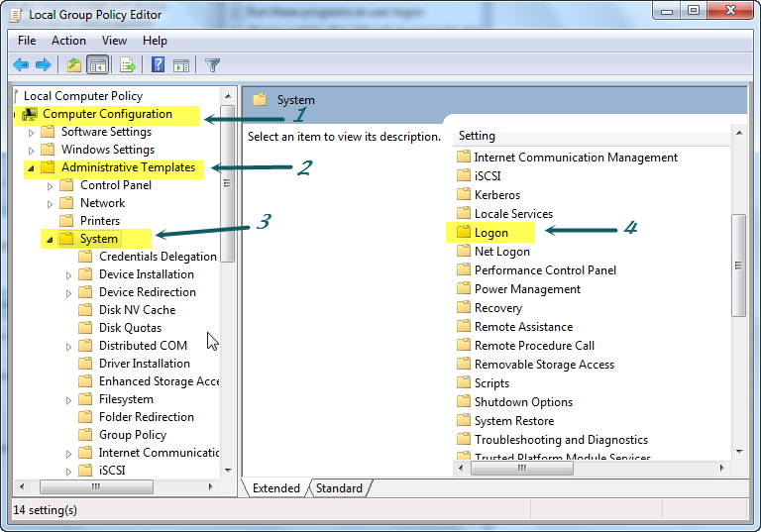
Task: Open the View menu
Action: [114, 41]
